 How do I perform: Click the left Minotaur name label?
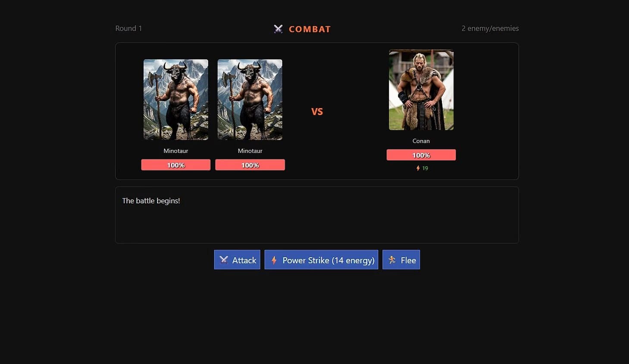176,151
